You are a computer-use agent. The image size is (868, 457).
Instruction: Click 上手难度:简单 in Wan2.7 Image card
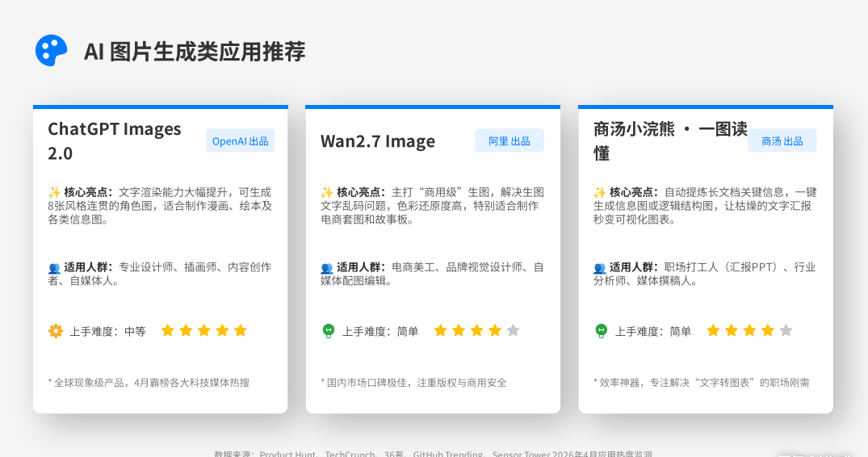[x=380, y=331]
